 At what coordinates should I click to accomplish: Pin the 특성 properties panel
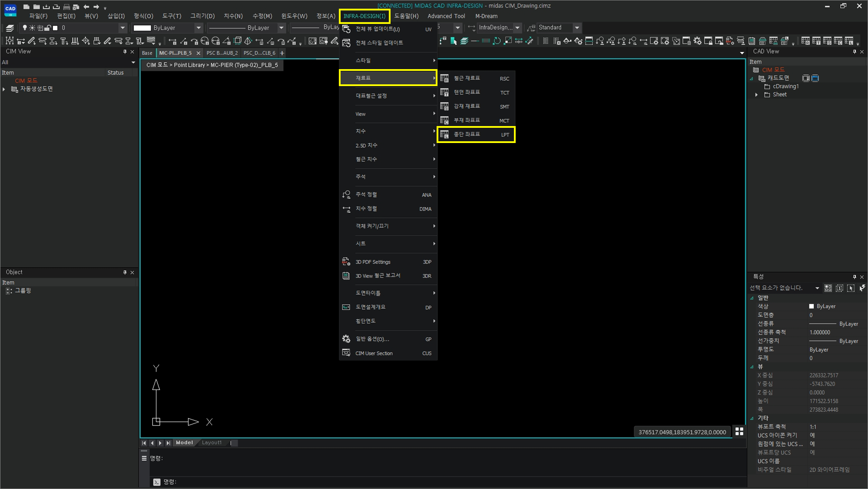click(854, 276)
